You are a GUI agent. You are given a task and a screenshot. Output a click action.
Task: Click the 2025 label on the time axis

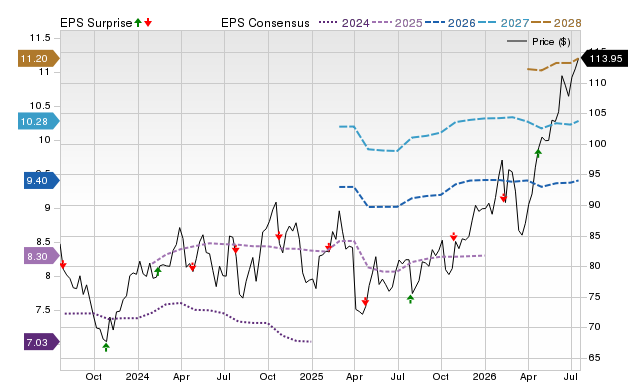(311, 376)
